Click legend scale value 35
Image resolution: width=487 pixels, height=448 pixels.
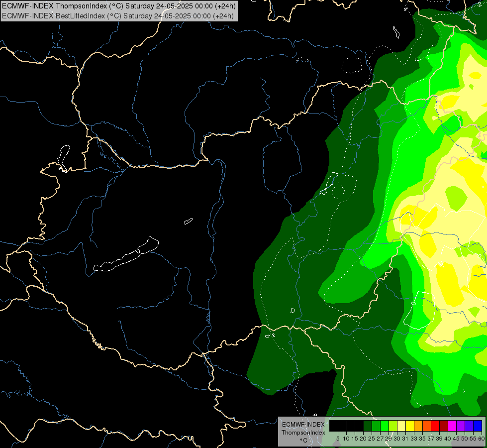pos(422,439)
